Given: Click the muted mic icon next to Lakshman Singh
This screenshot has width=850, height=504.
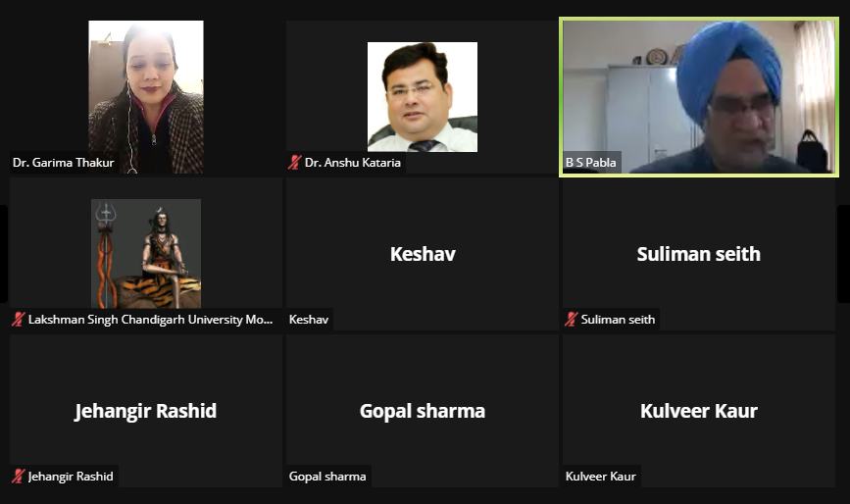Looking at the screenshot, I should point(19,320).
